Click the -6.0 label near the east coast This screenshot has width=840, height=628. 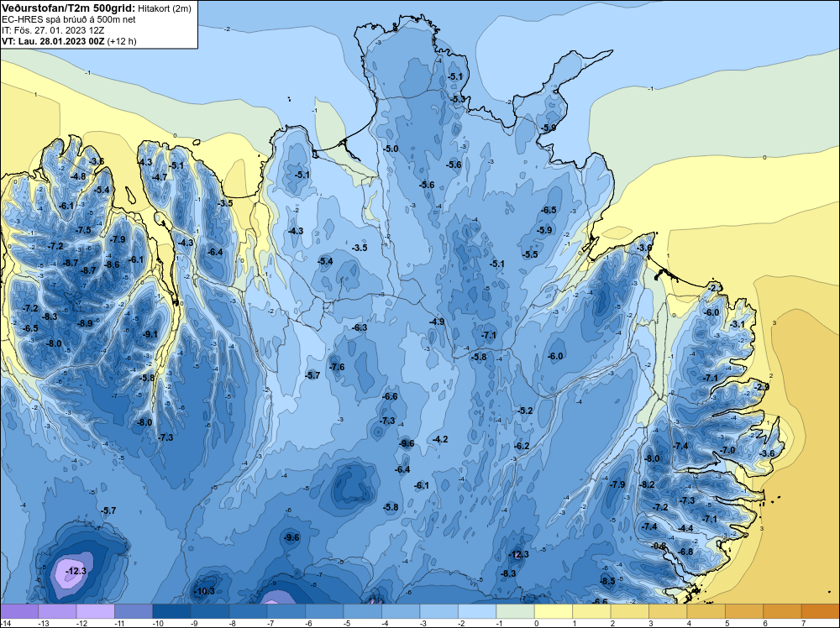click(x=711, y=312)
